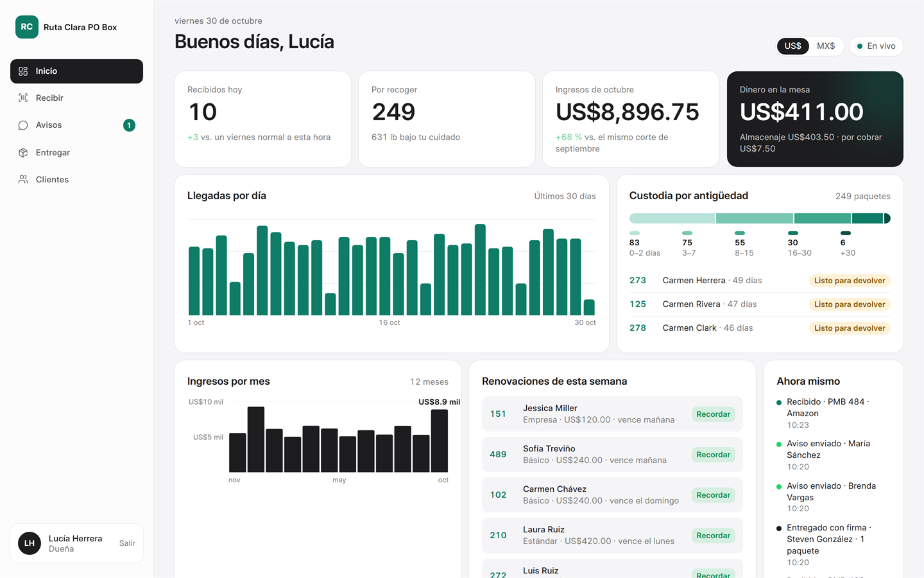This screenshot has height=578, width=924.
Task: Click mailbox number 151 in renewals
Action: tap(498, 414)
